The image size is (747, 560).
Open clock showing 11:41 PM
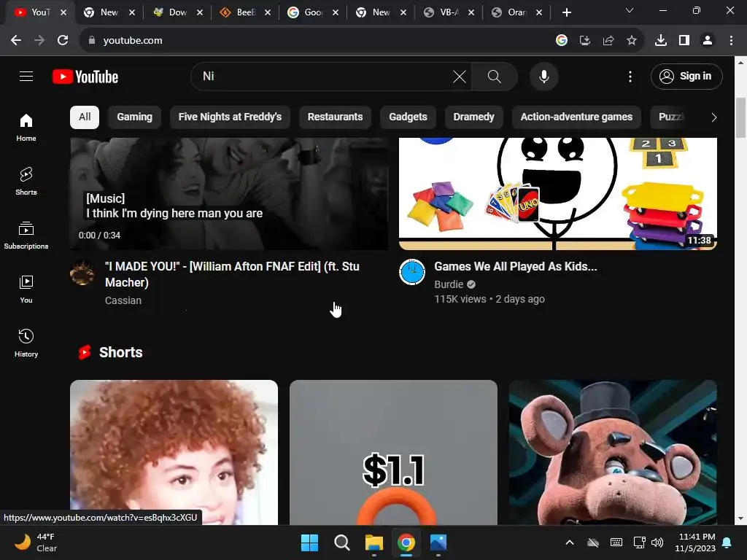coord(694,542)
